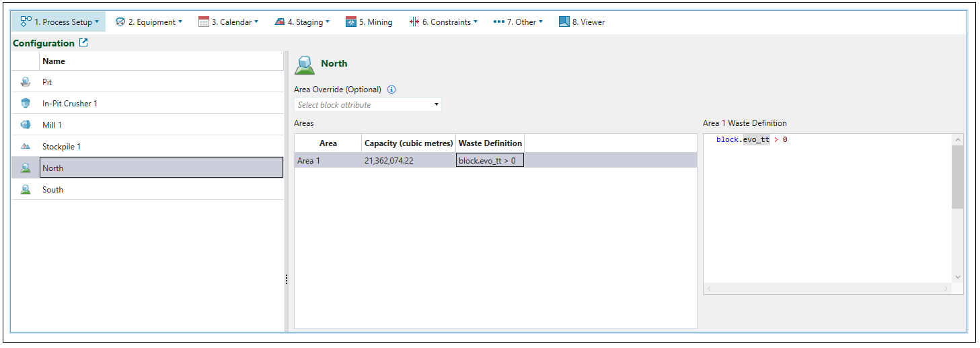The height and width of the screenshot is (348, 980).
Task: Open the 6. Constraints menu
Action: click(443, 22)
